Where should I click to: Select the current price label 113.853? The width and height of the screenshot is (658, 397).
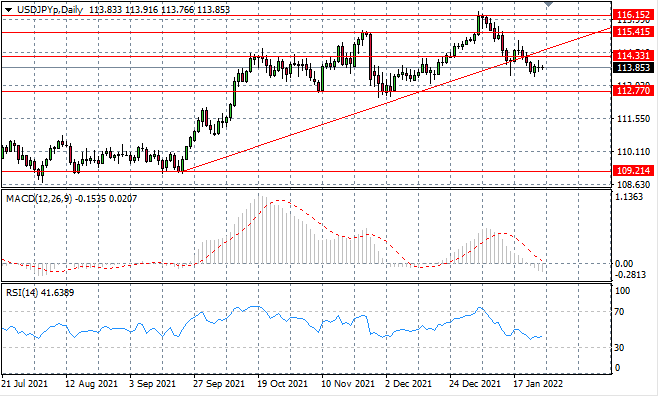[633, 68]
